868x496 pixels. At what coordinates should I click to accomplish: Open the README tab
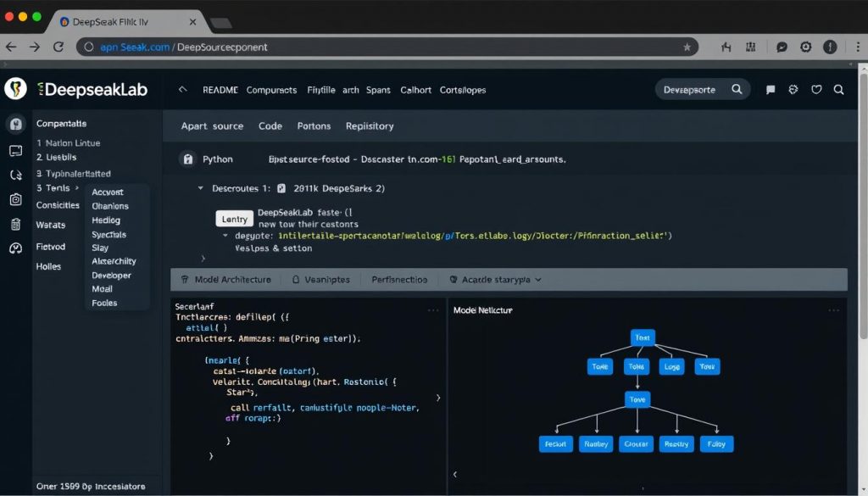click(220, 90)
